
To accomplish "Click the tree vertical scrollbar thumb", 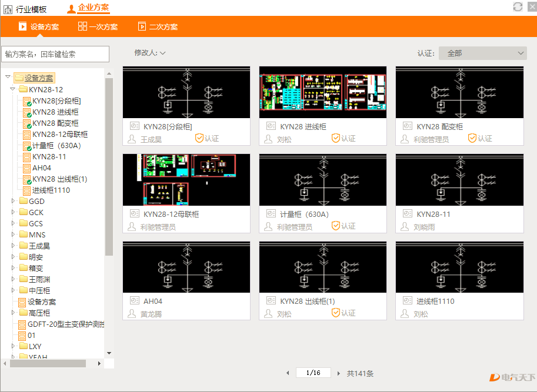I will coord(109,167).
